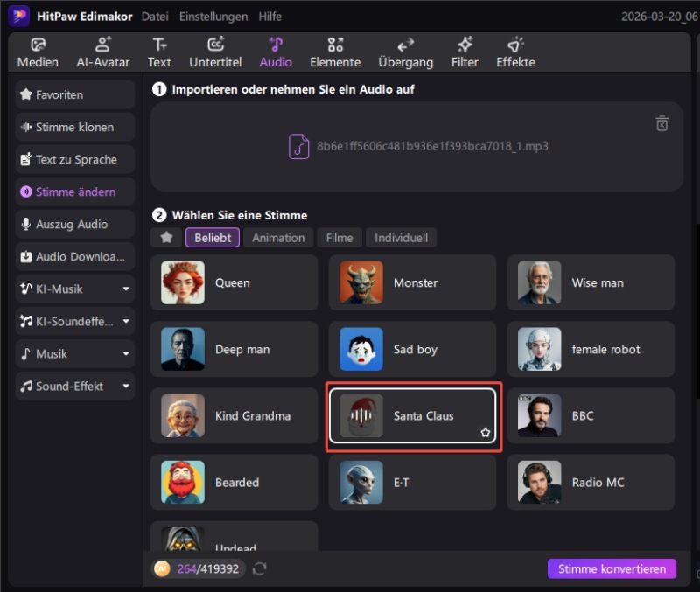Open the Übergang transitions panel
Viewport: 700px width, 592px height.
[405, 52]
